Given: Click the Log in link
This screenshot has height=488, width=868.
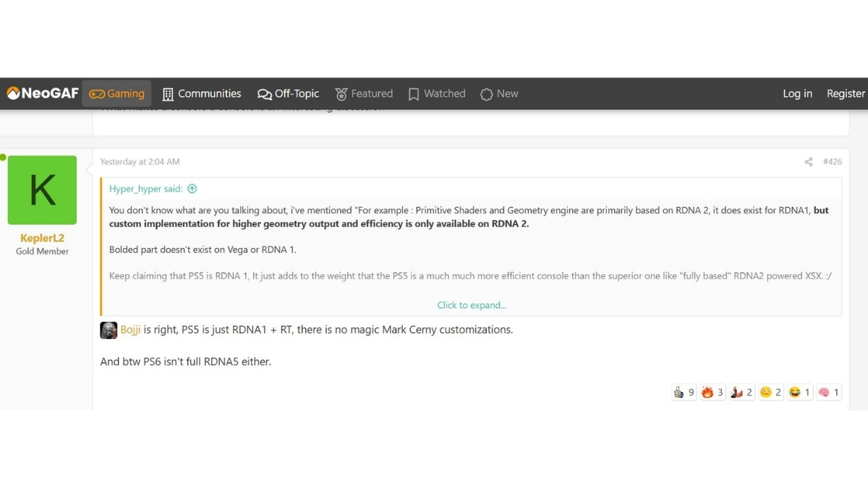Looking at the screenshot, I should [x=797, y=93].
